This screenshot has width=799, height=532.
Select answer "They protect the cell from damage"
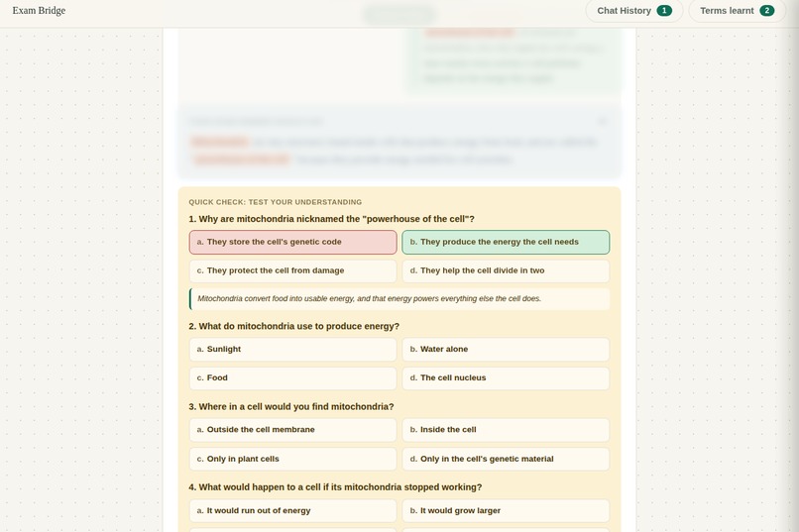click(x=293, y=270)
